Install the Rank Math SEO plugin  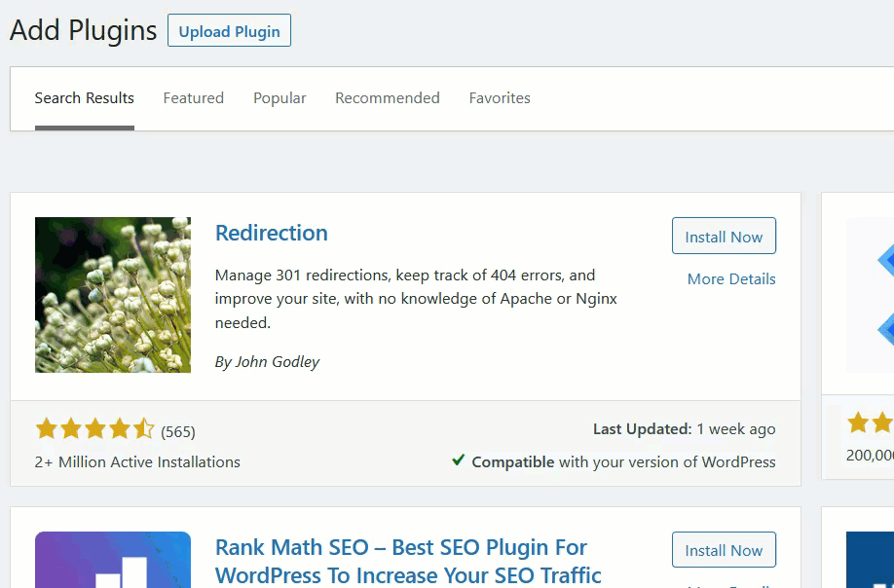[724, 550]
